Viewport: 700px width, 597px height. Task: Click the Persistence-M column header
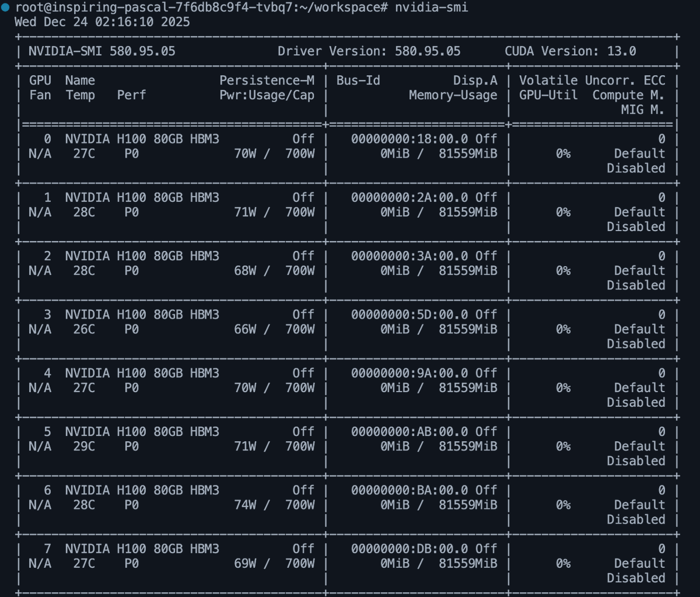tap(267, 81)
